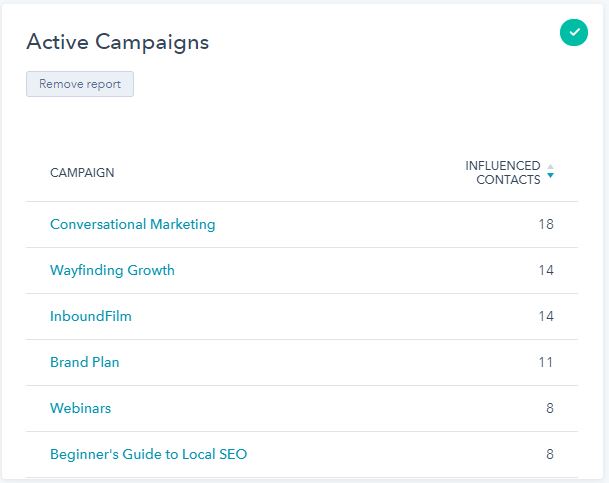This screenshot has width=609, height=483.
Task: Click Brand Plan's contact count 11
Action: point(545,362)
